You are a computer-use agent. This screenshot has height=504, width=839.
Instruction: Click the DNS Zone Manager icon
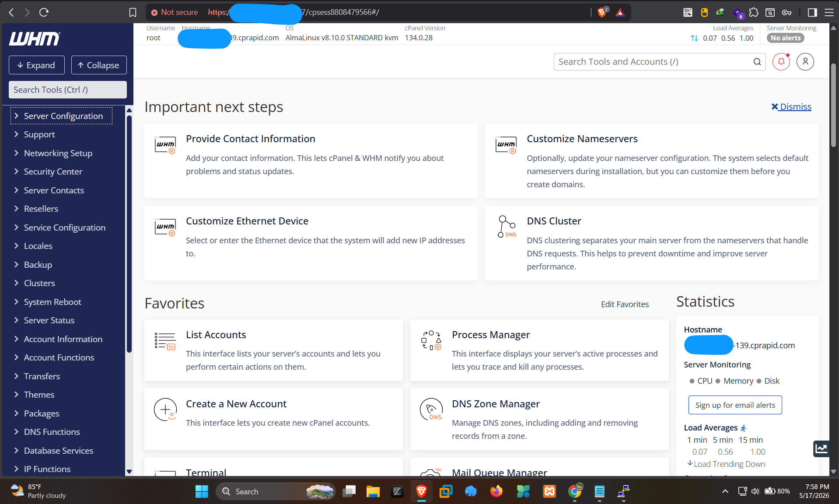tap(431, 409)
